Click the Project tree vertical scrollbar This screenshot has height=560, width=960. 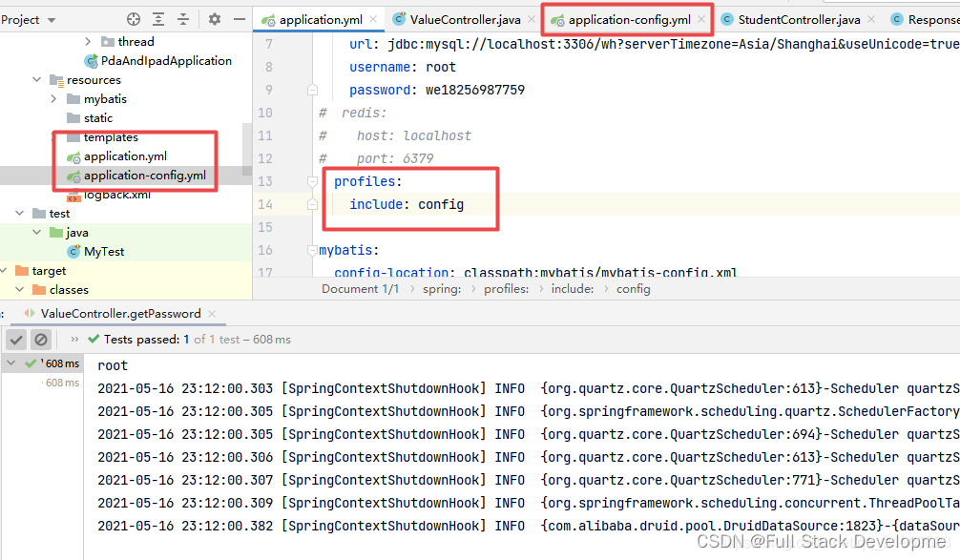click(x=247, y=150)
